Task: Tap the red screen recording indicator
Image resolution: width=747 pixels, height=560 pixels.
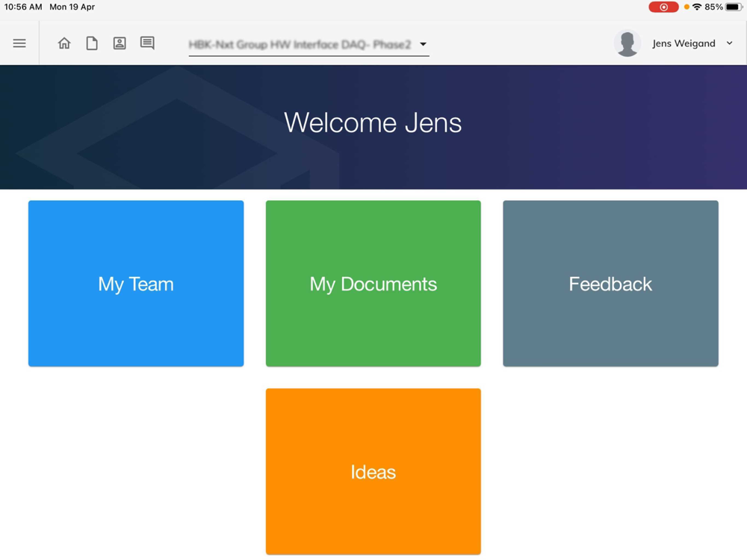Action: (x=663, y=7)
